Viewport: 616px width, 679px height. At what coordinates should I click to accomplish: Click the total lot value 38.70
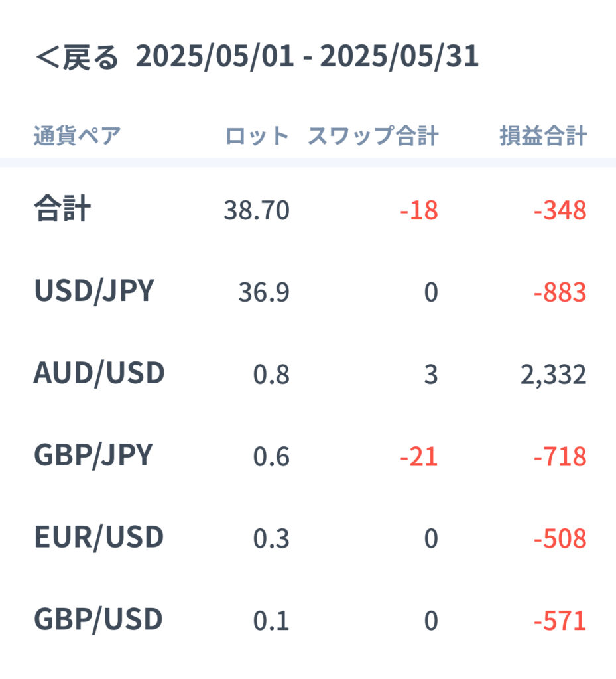[257, 210]
